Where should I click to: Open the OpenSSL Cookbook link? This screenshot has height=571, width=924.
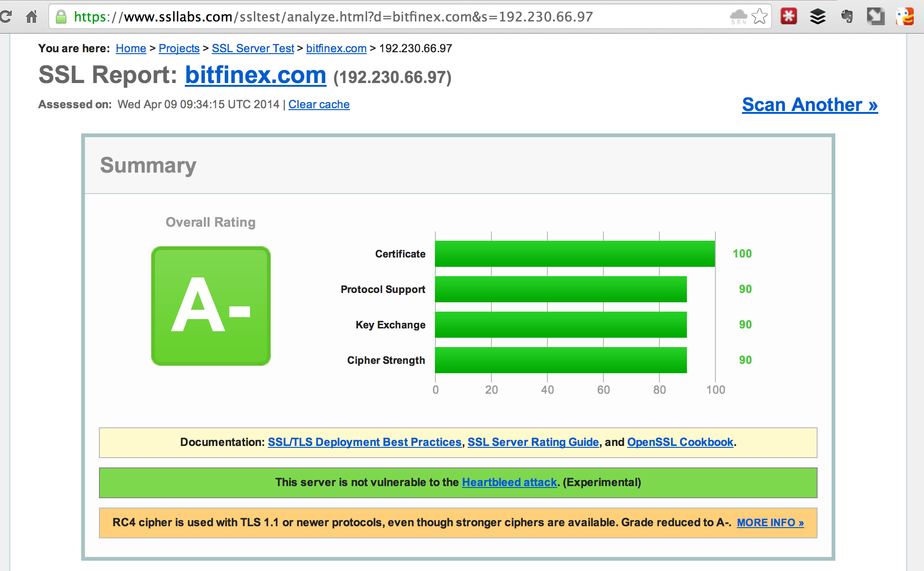[680, 442]
